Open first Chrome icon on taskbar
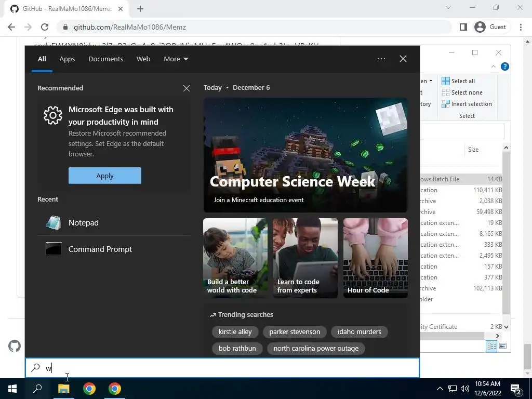This screenshot has height=399, width=532. [x=89, y=389]
